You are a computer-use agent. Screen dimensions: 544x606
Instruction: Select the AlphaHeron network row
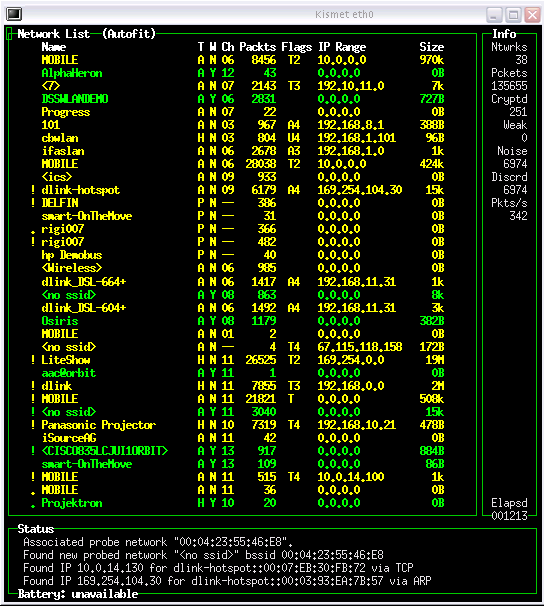point(243,73)
